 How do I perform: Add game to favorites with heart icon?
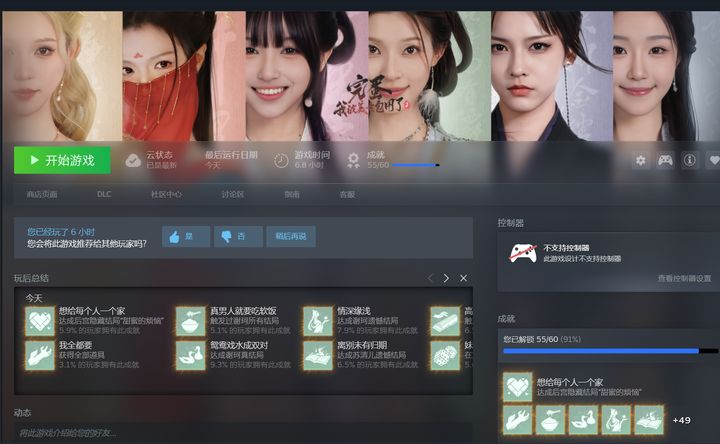tap(713, 160)
